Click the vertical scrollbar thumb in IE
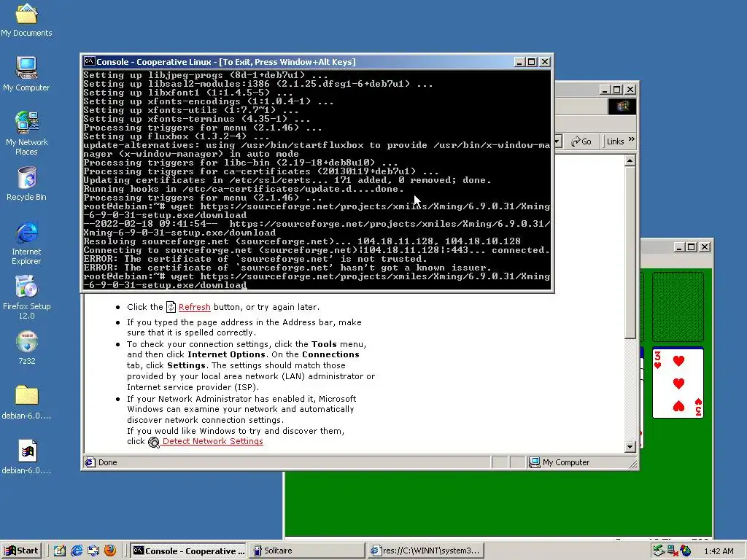The width and height of the screenshot is (747, 560). 630,253
